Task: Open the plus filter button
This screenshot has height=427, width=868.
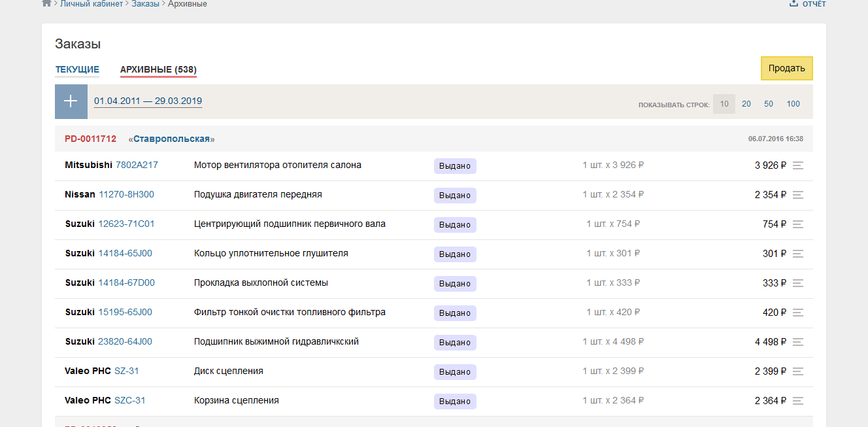Action: point(71,101)
